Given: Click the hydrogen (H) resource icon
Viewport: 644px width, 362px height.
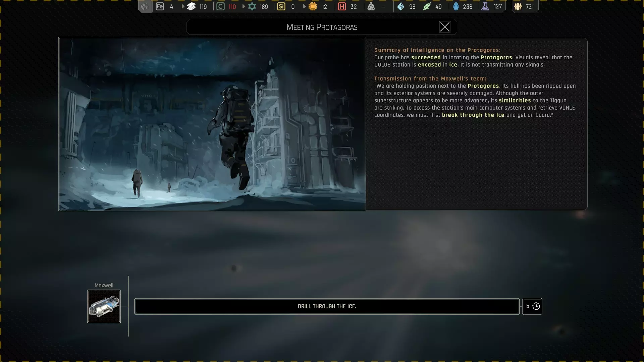Looking at the screenshot, I should pos(342,6).
